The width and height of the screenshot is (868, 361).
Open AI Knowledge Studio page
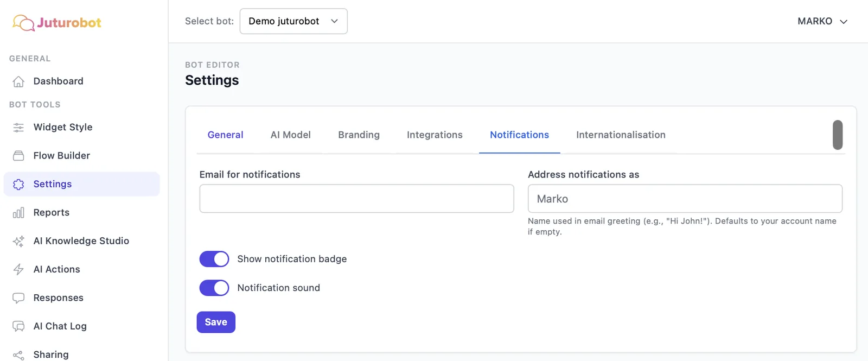click(x=81, y=241)
